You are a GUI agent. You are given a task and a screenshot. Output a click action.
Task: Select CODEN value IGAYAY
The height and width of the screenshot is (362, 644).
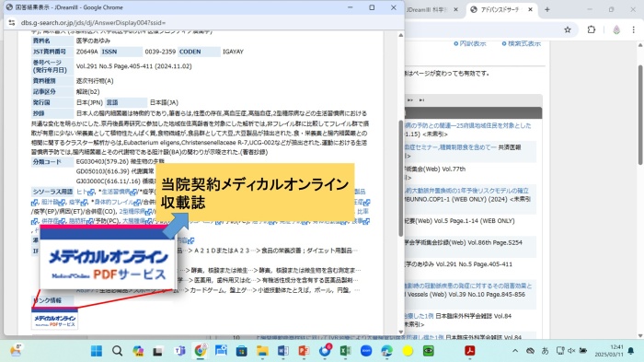[233, 52]
